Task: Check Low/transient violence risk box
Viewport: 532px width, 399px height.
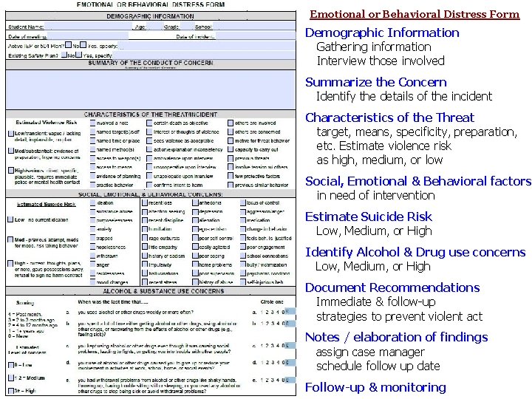Action: (11, 133)
